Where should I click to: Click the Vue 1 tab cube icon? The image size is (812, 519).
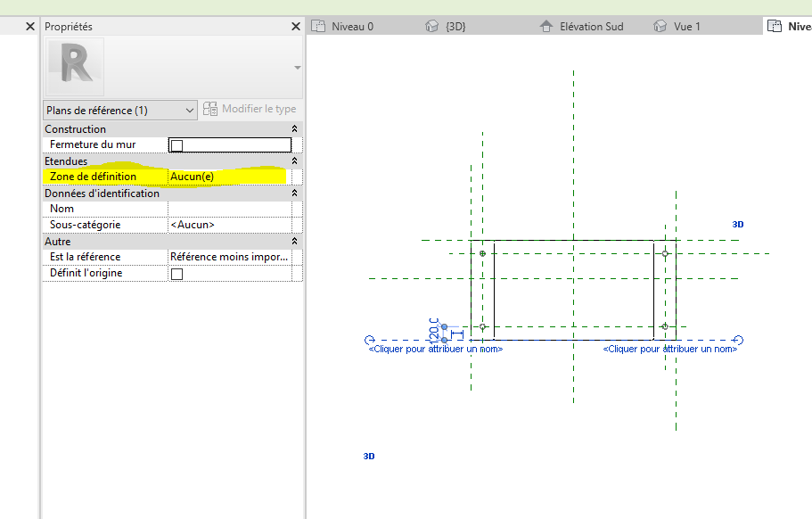660,26
